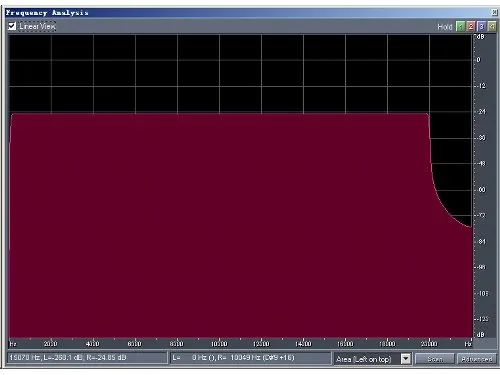Open the Advanced options button
Screen dimensions: 500x375
coord(477,359)
